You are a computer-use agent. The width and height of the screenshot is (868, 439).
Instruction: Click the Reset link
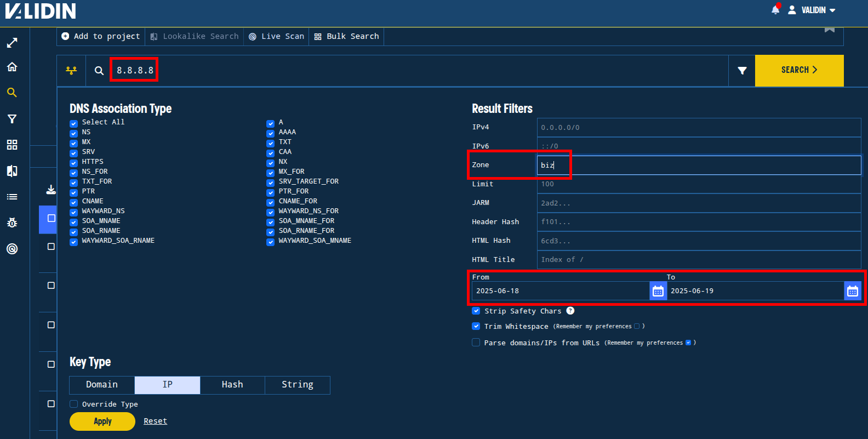coord(155,421)
